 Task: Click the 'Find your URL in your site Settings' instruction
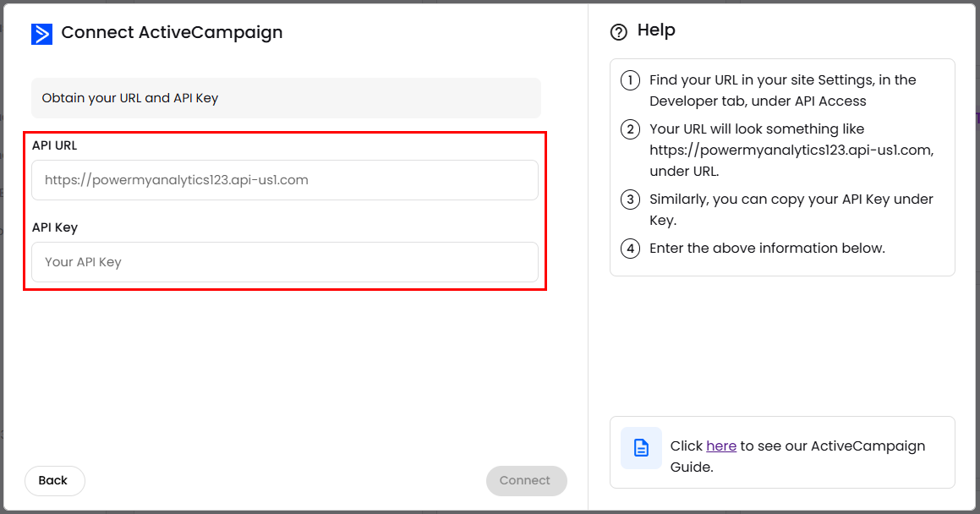click(782, 80)
